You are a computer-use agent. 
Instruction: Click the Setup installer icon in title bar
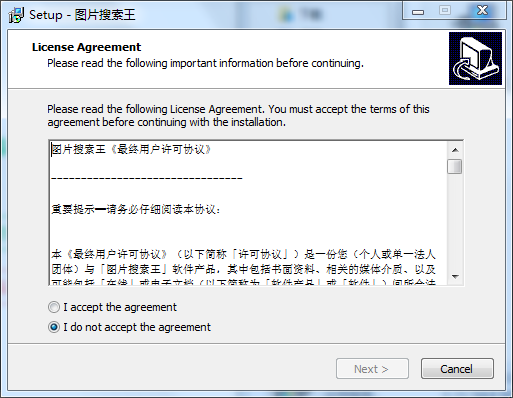(16, 15)
